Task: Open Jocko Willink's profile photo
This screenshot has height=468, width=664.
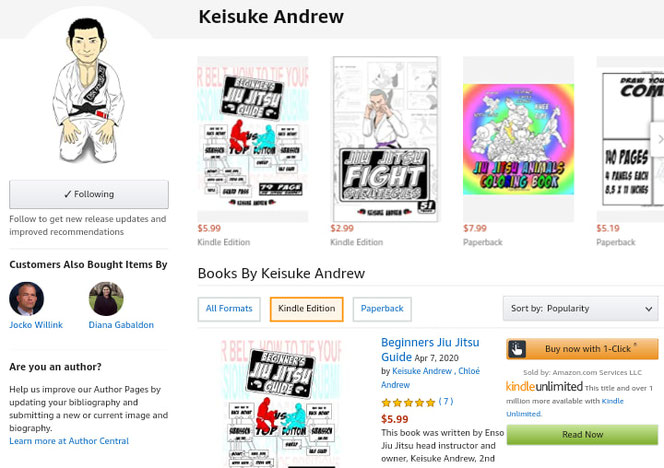Action: [x=26, y=299]
